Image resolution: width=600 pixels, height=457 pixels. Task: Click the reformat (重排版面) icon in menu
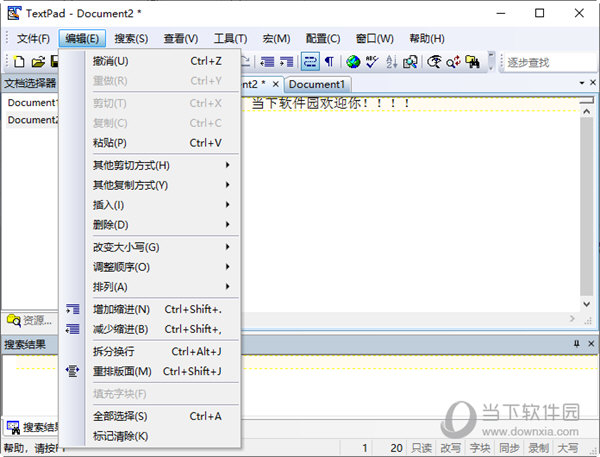pos(72,371)
